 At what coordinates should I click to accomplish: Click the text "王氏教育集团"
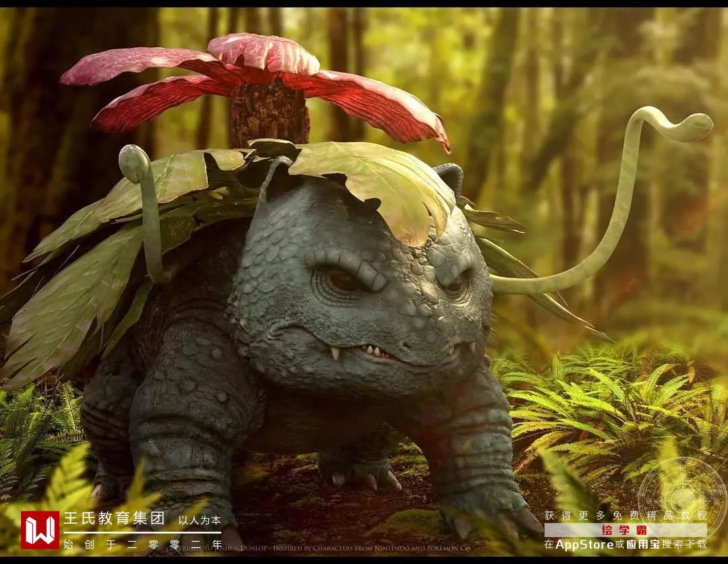114,518
